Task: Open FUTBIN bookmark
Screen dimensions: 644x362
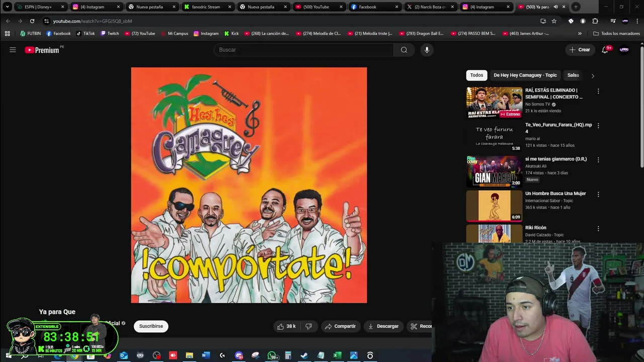Action: click(x=31, y=34)
